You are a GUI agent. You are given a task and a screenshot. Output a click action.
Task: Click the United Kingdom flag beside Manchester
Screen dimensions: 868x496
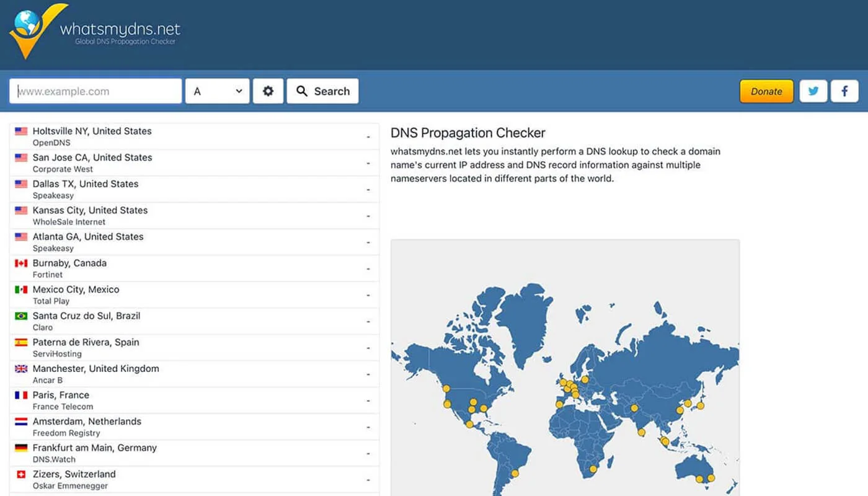pyautogui.click(x=21, y=369)
